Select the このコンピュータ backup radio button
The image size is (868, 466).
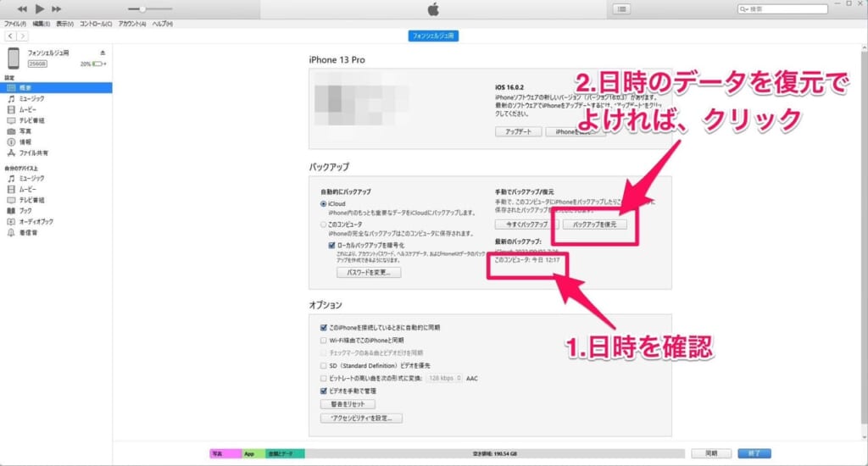(x=323, y=225)
